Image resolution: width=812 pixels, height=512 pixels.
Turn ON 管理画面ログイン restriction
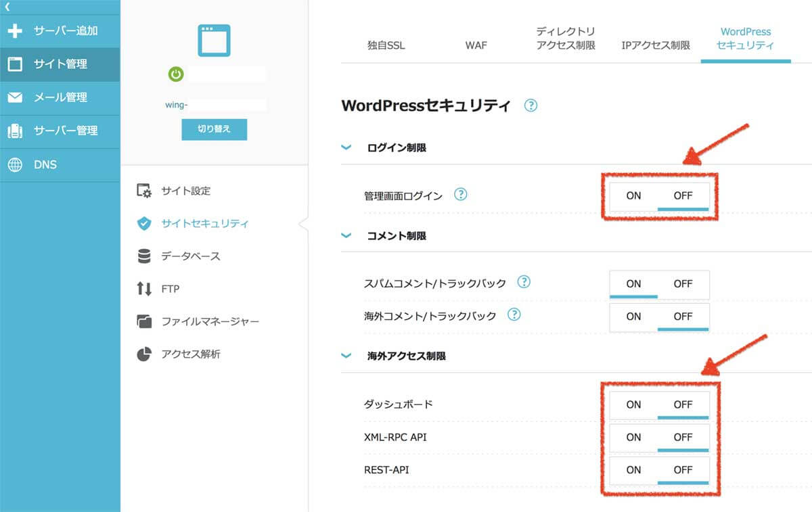click(633, 196)
